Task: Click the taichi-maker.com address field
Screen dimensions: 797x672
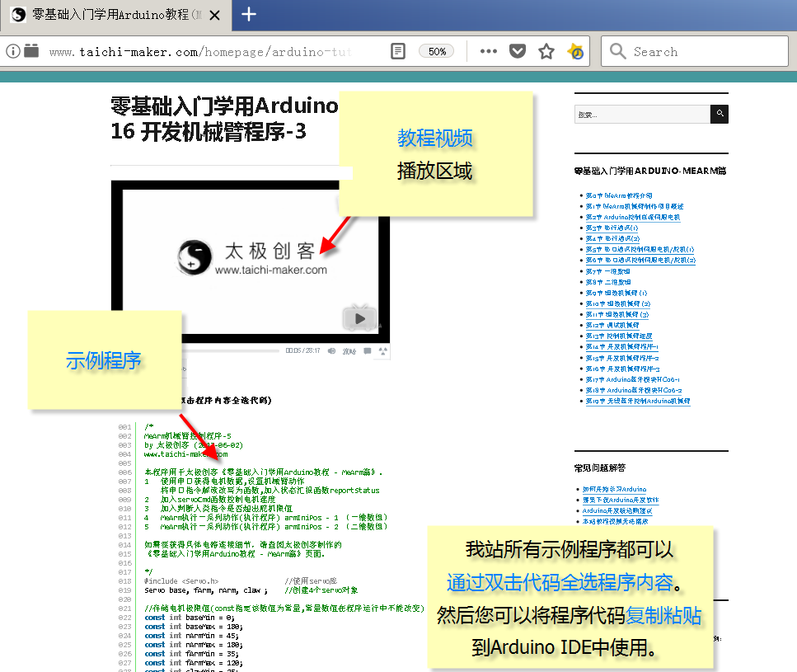Action: click(x=200, y=52)
